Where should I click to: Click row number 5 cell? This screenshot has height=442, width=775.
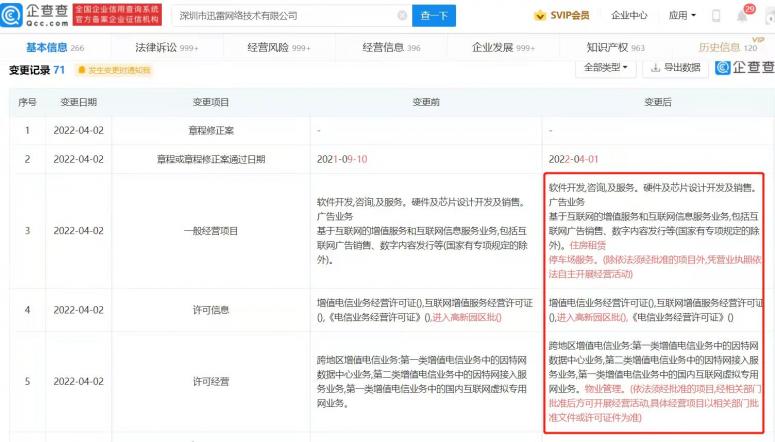click(27, 382)
